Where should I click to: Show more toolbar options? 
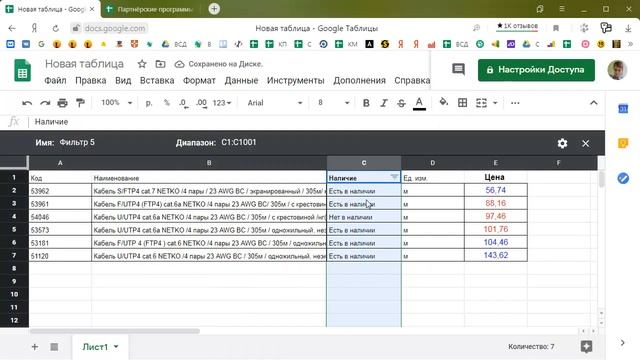515,103
